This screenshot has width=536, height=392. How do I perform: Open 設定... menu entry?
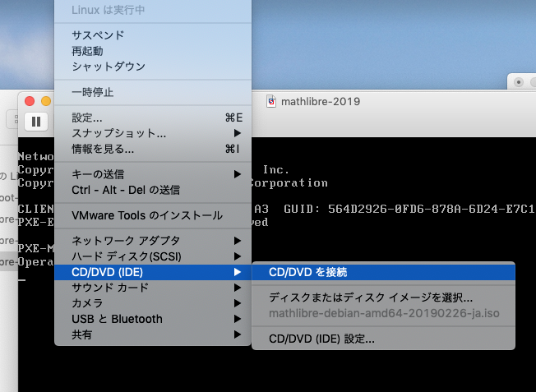153,118
